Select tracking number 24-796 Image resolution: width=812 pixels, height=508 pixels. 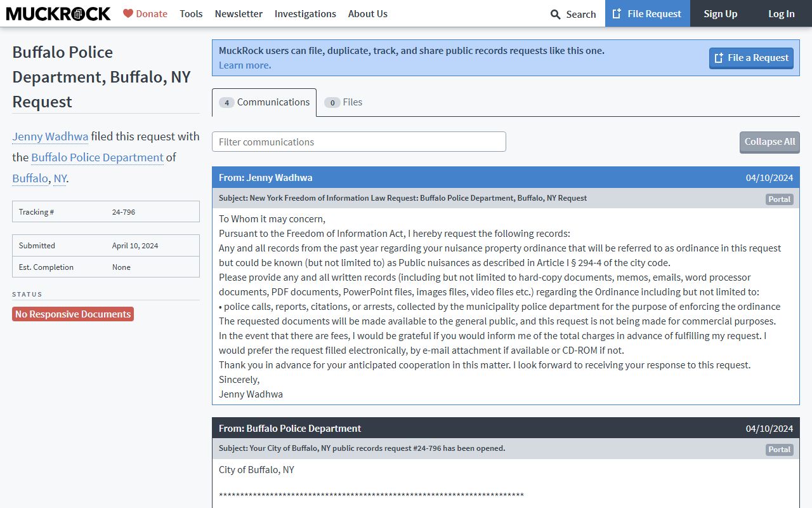[x=124, y=211]
